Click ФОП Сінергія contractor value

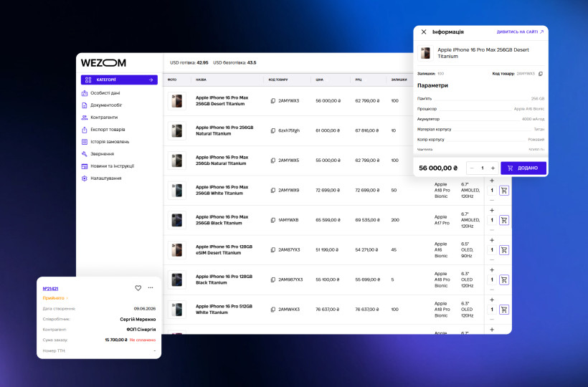(x=141, y=330)
